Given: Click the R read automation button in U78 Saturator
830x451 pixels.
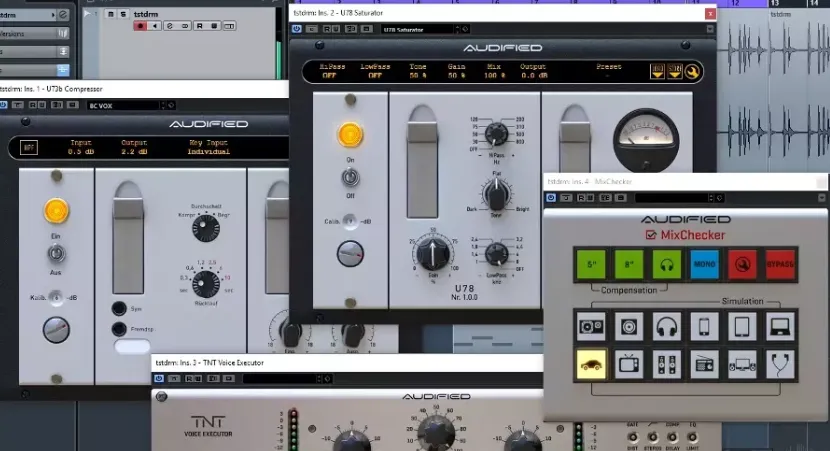Looking at the screenshot, I should click(x=328, y=29).
